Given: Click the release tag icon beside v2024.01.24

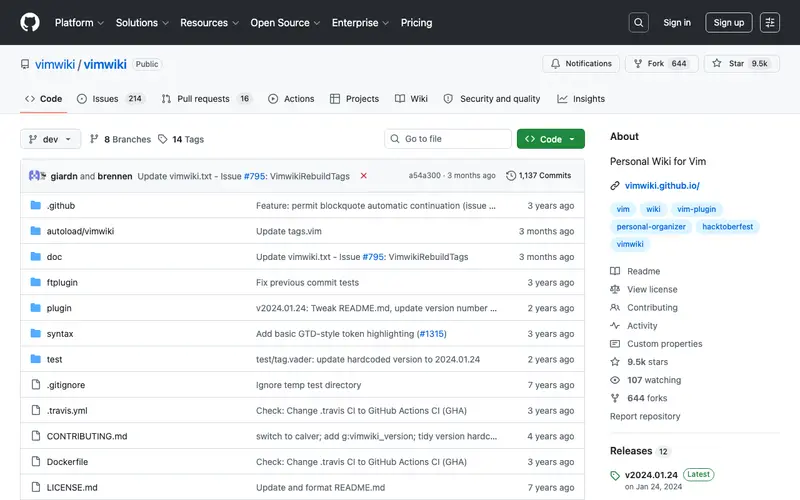Looking at the screenshot, I should click(x=615, y=476).
